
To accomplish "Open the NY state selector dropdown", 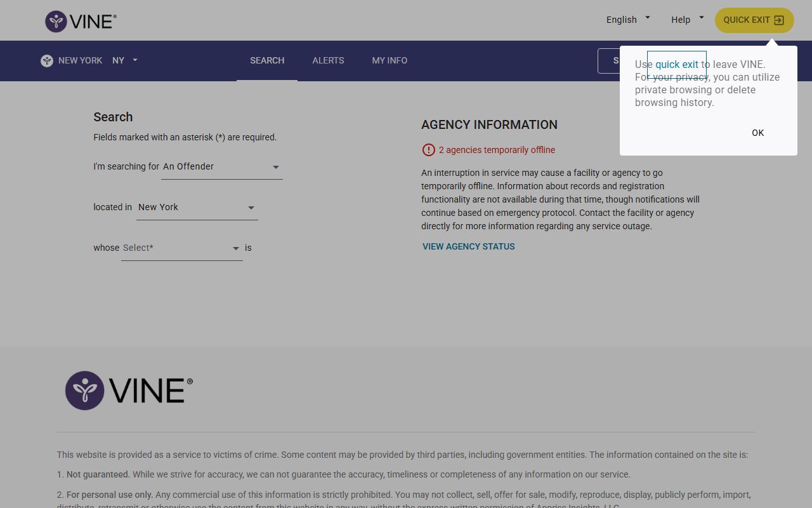I will click(x=125, y=60).
